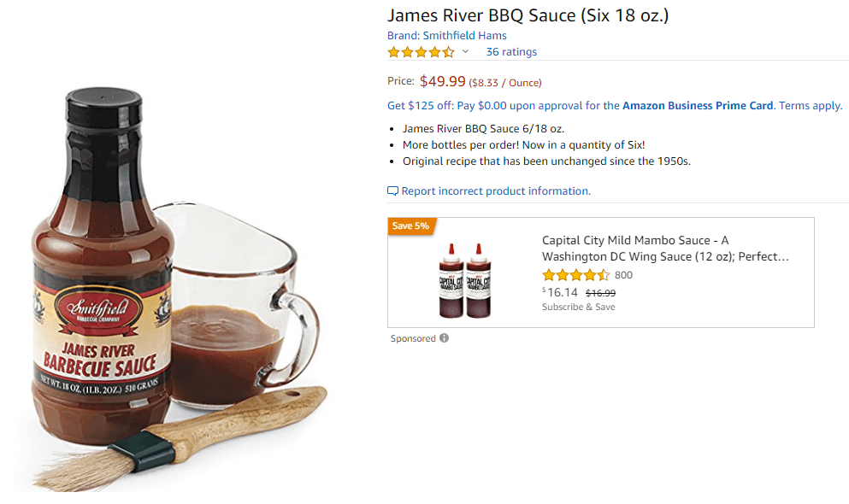Expand the rating breakdown chevron beside the stars
This screenshot has height=504, width=849.
(x=466, y=52)
